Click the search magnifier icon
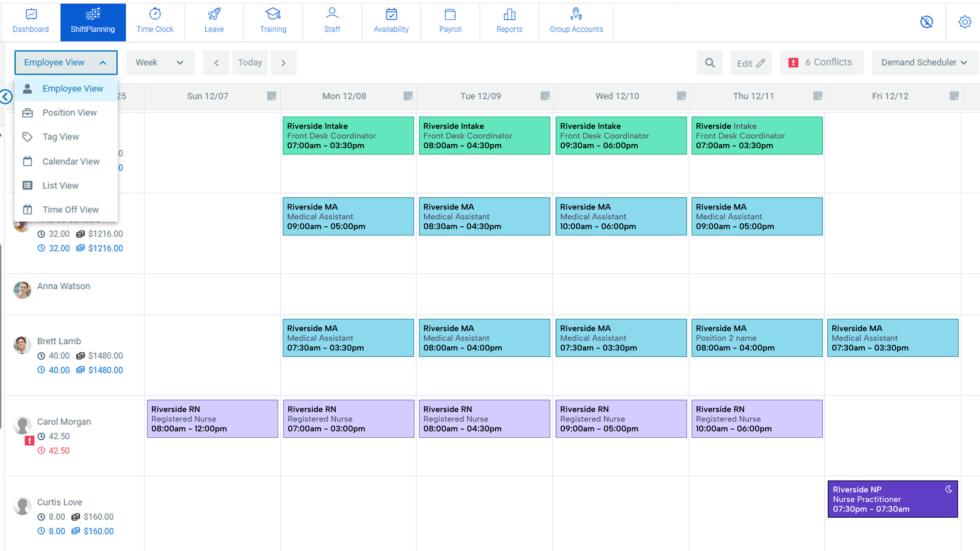The width and height of the screenshot is (980, 551). pos(709,63)
